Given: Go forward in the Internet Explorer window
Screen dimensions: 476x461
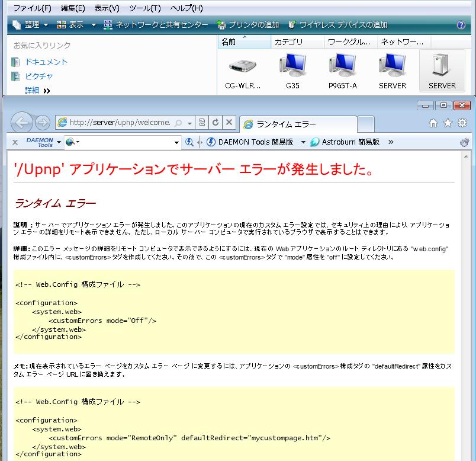Looking at the screenshot, I should point(43,123).
